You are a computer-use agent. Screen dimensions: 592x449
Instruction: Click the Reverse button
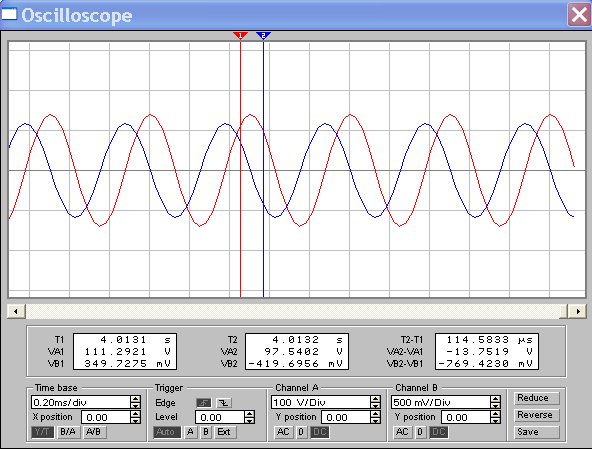point(536,415)
